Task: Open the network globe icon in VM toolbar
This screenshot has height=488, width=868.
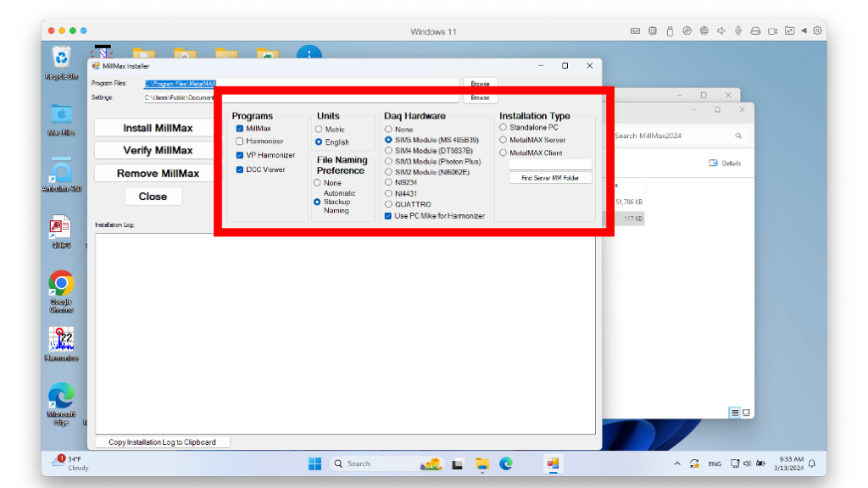Action: 704,31
